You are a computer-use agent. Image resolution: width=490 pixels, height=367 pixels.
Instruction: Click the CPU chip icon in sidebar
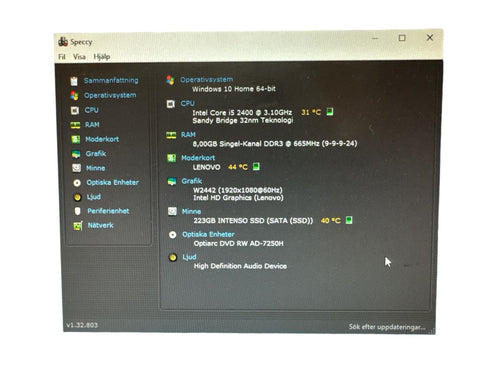click(75, 110)
